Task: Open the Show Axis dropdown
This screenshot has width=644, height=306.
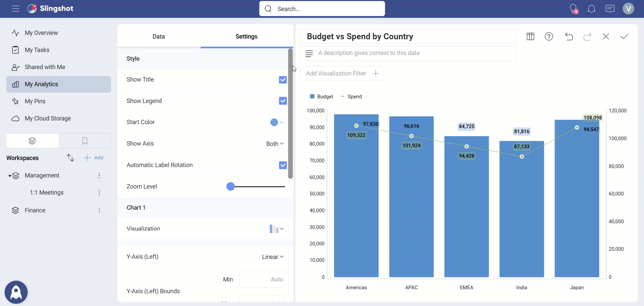Action: 275,144
